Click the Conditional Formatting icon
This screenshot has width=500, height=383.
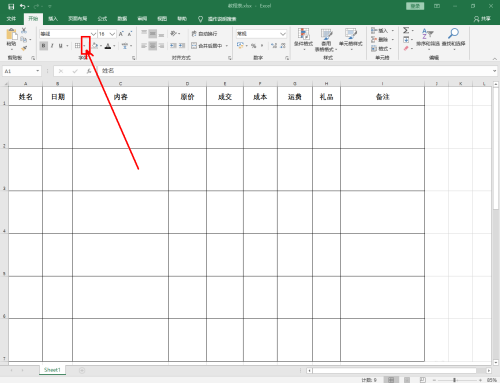304,34
